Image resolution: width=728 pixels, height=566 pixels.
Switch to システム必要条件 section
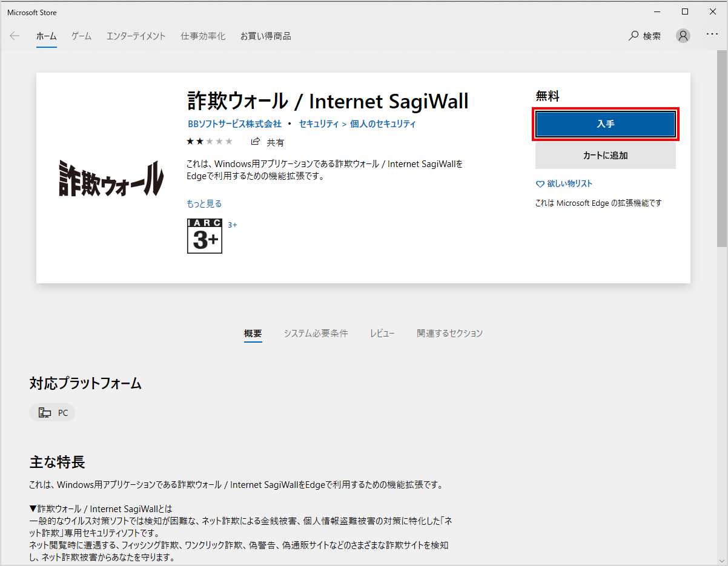click(x=316, y=333)
